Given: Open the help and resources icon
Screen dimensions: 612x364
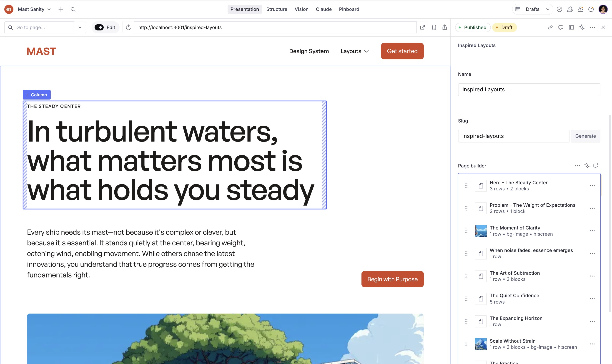Looking at the screenshot, I should [x=591, y=9].
